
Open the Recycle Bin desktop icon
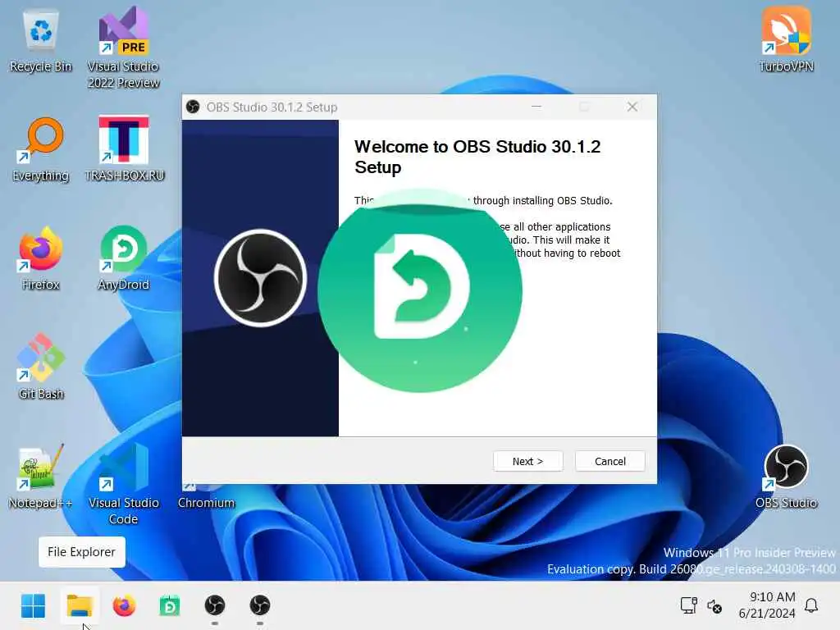(x=41, y=40)
